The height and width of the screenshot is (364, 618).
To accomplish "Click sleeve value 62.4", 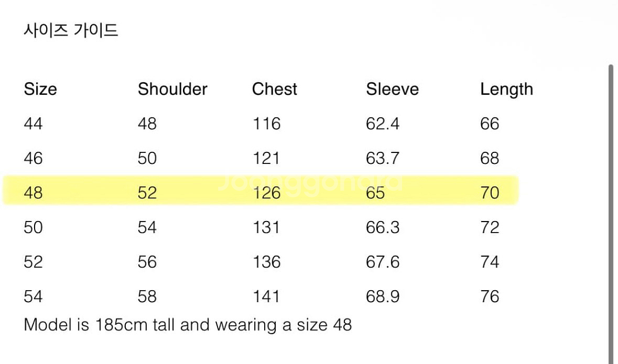I will 383,124.
